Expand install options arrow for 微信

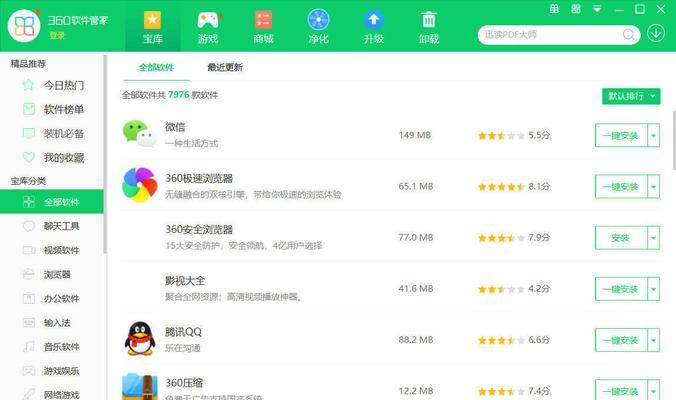654,135
